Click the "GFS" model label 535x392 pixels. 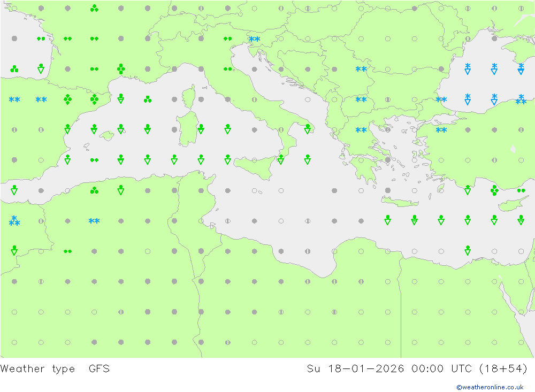[x=99, y=369]
